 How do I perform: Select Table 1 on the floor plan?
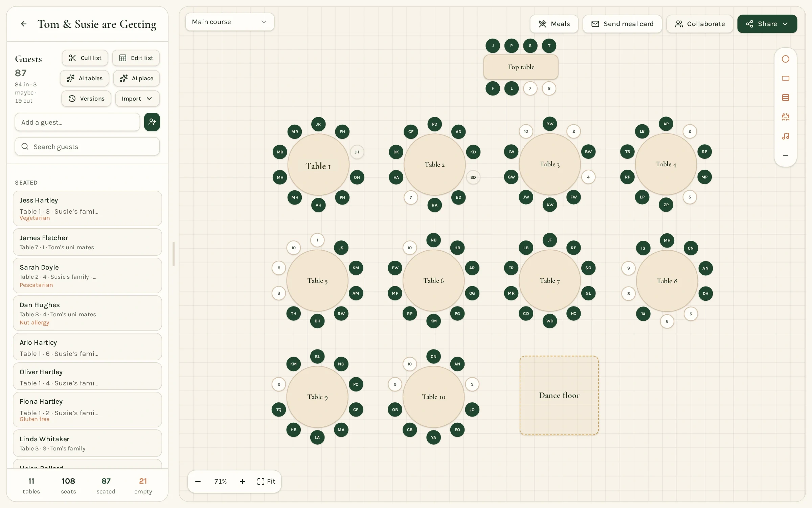point(318,165)
